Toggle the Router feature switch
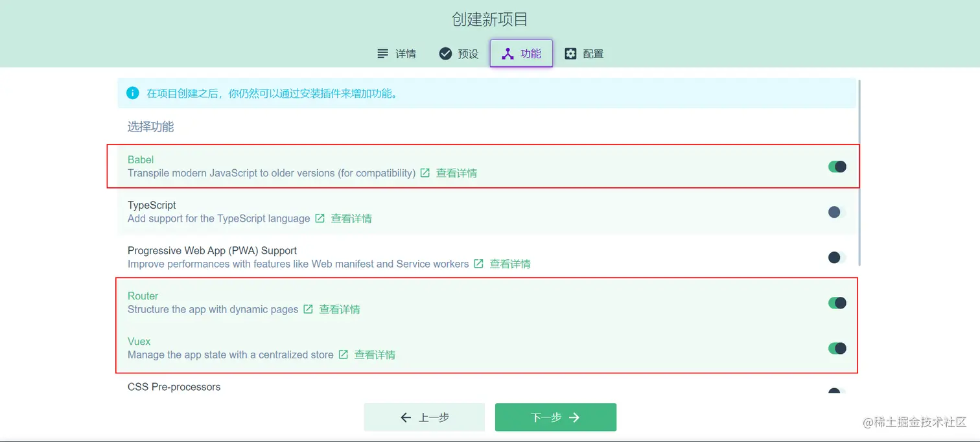The height and width of the screenshot is (442, 980). [837, 303]
